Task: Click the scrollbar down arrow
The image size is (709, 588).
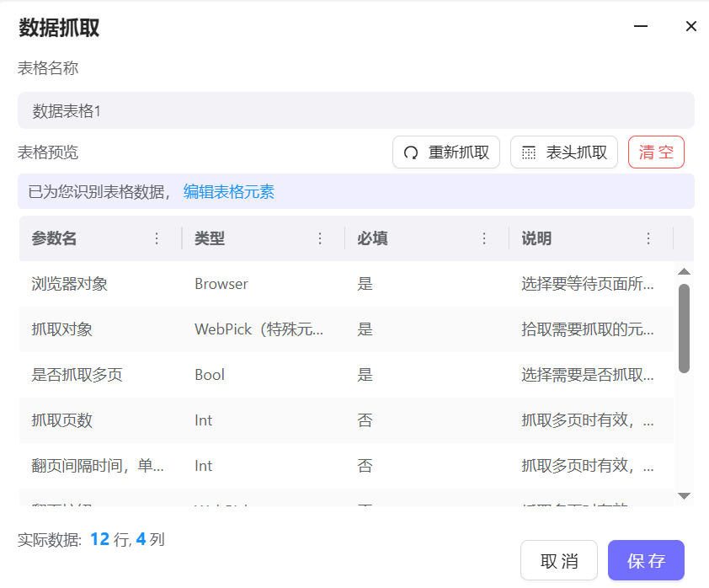Action: 684,496
